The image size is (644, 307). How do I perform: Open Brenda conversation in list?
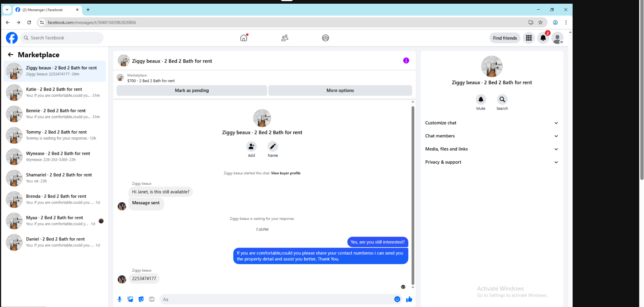tap(55, 199)
